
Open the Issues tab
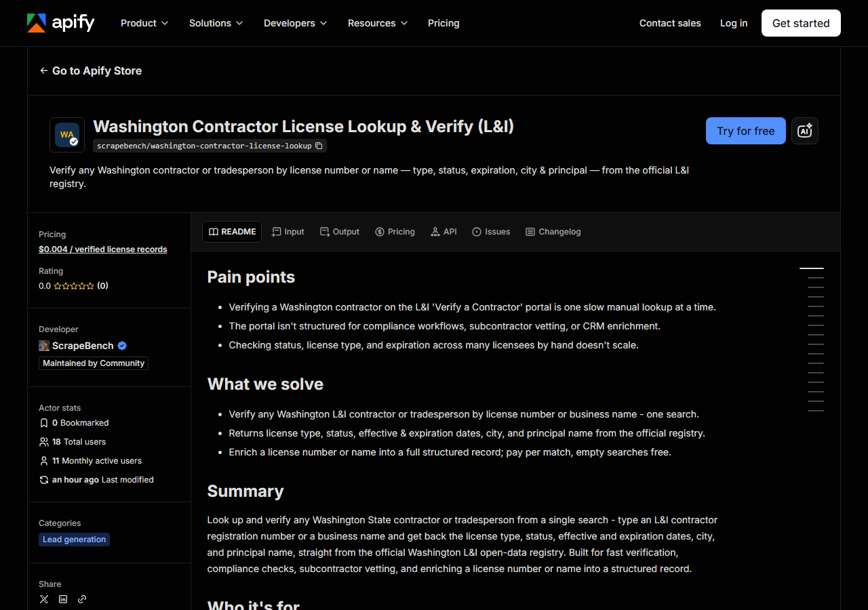tap(491, 232)
